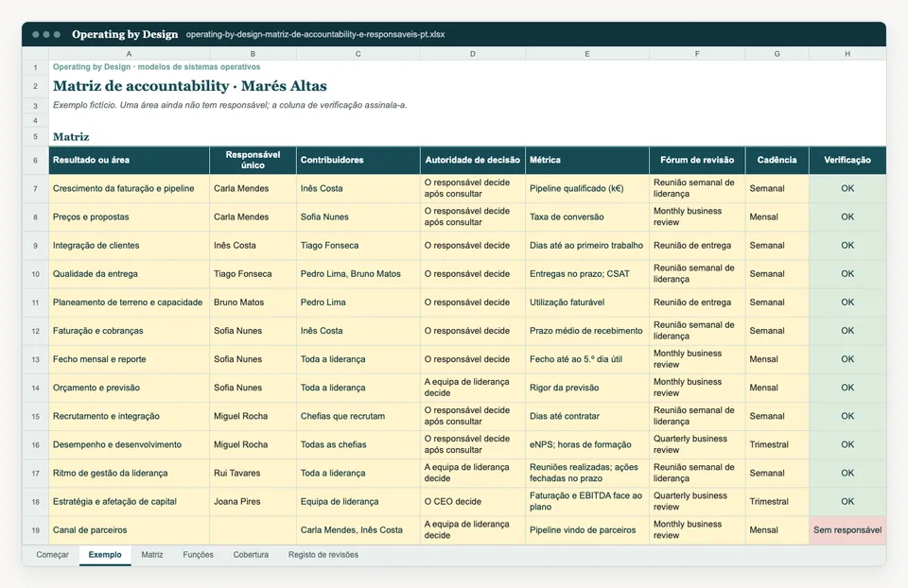Select the 'Dias até ao primeiro trabalho' cell

pos(587,246)
